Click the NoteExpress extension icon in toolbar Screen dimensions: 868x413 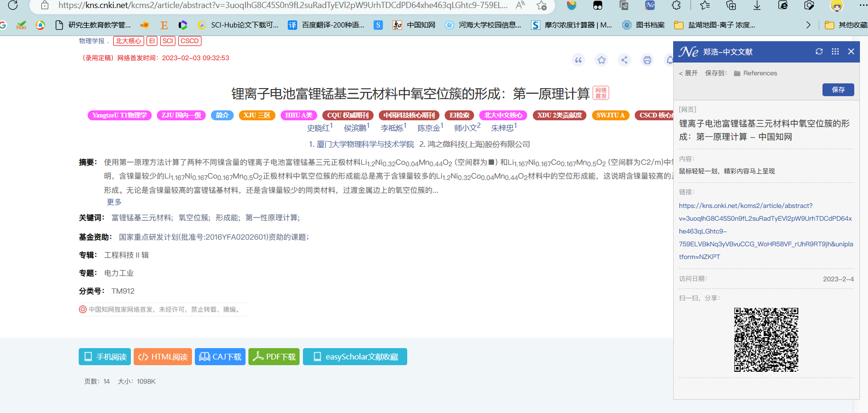click(x=650, y=6)
